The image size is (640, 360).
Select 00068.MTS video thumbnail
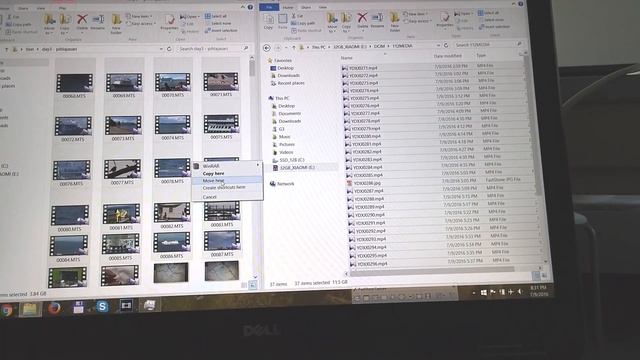pyautogui.click(x=74, y=86)
